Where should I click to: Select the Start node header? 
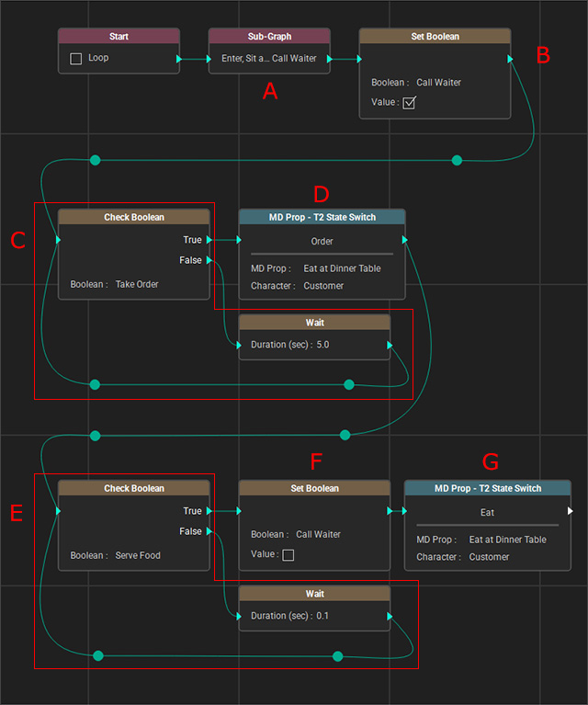pos(119,37)
